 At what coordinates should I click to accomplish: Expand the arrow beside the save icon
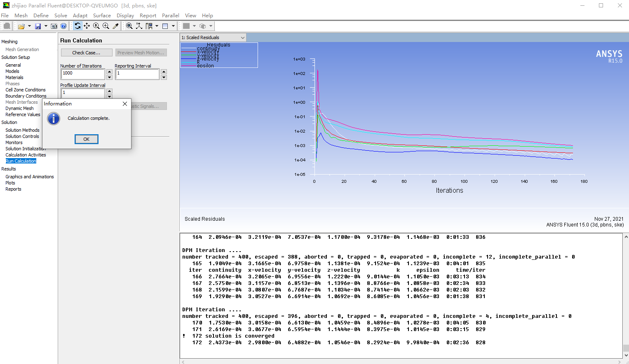click(46, 26)
